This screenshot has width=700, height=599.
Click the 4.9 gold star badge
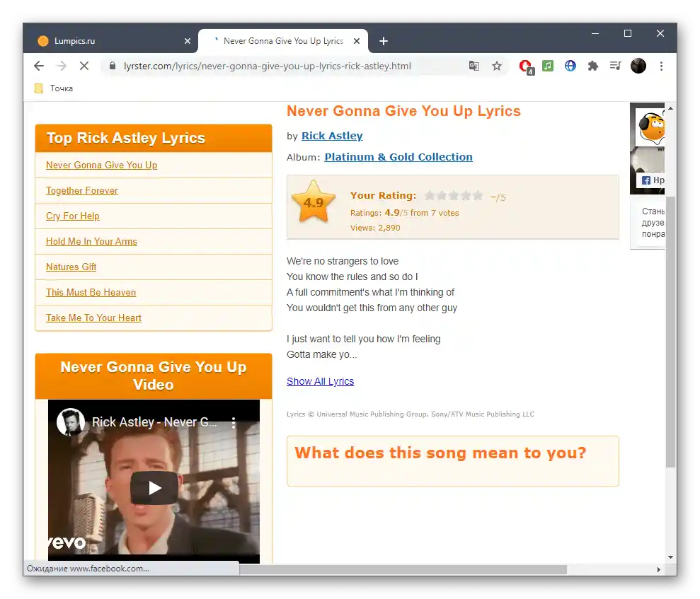point(314,202)
